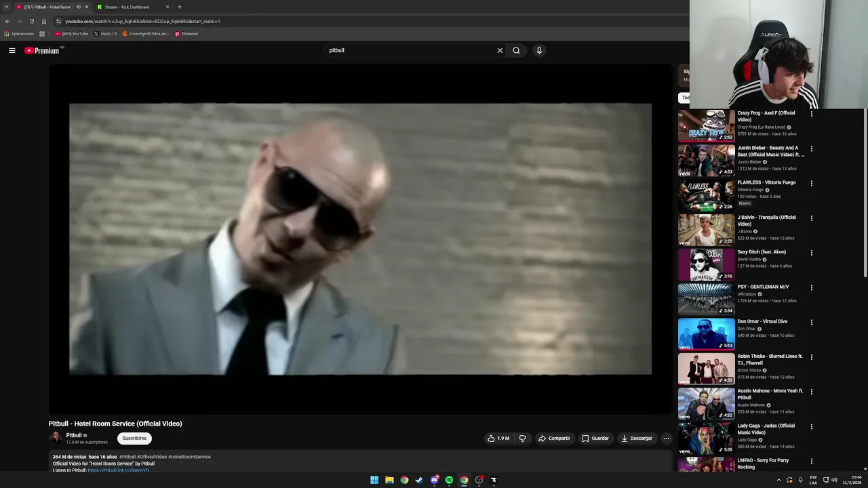Clear the search box with the X icon
This screenshot has width=868, height=488.
500,50
